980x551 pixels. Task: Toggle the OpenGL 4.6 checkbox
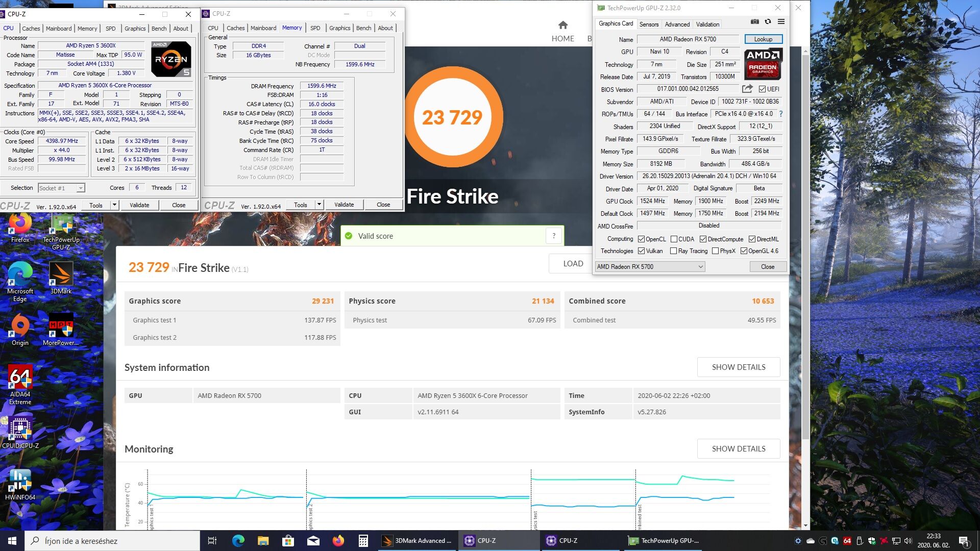(744, 251)
